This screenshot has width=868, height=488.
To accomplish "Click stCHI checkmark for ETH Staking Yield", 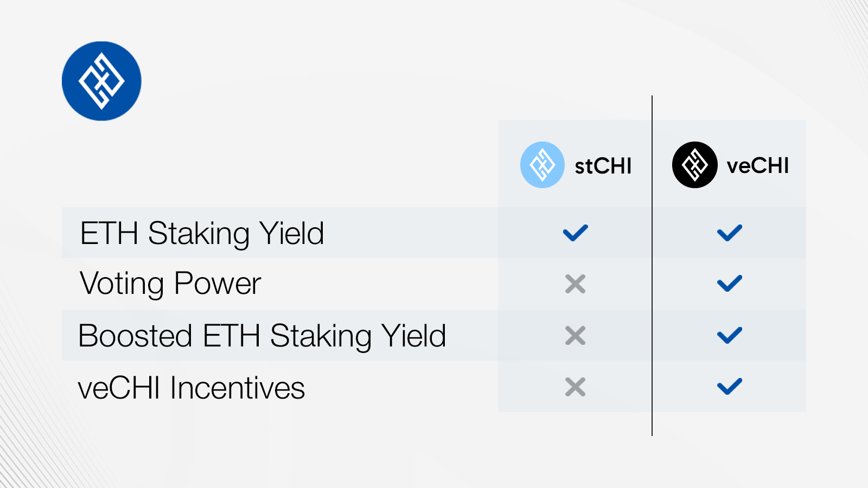I will coord(575,233).
